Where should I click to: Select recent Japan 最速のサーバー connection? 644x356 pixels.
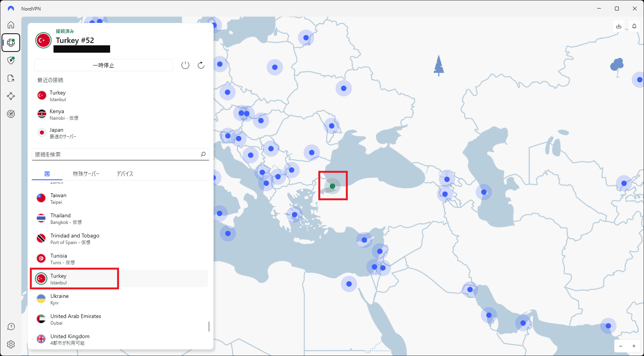tap(120, 133)
